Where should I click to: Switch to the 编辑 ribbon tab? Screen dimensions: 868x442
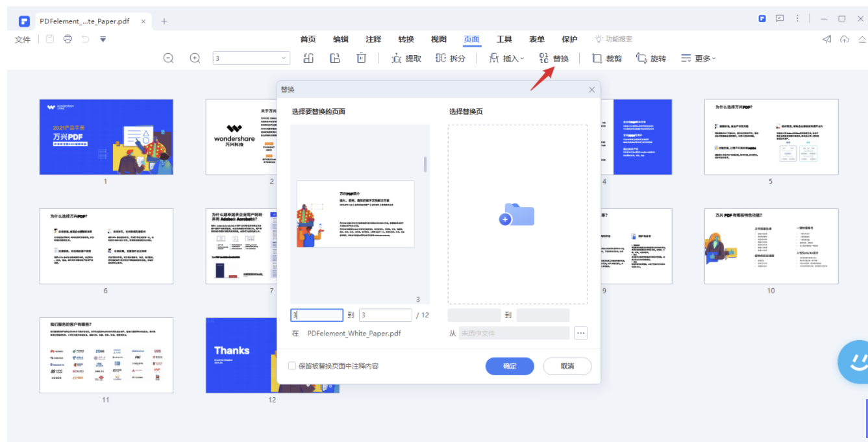coord(340,39)
